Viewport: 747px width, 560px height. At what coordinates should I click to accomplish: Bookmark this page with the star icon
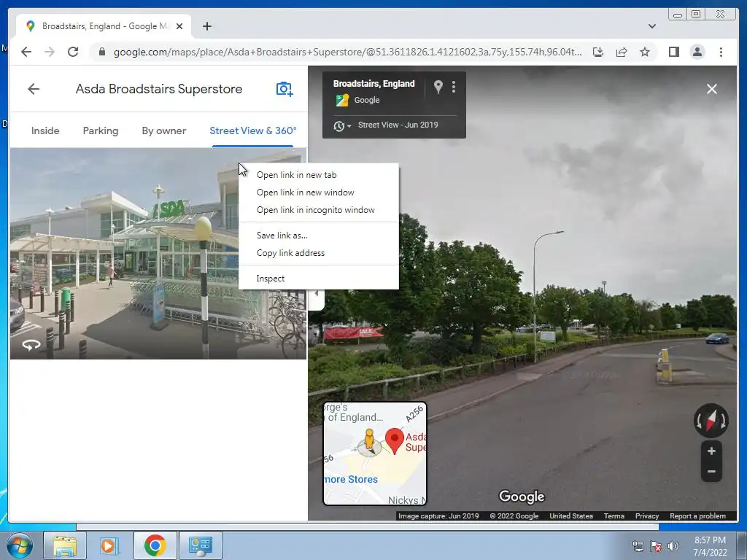(x=645, y=52)
